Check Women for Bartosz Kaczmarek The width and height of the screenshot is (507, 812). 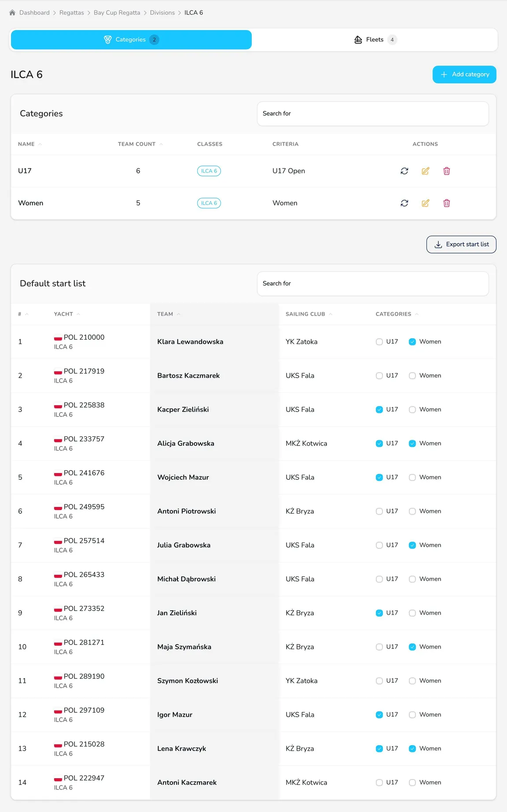point(412,376)
